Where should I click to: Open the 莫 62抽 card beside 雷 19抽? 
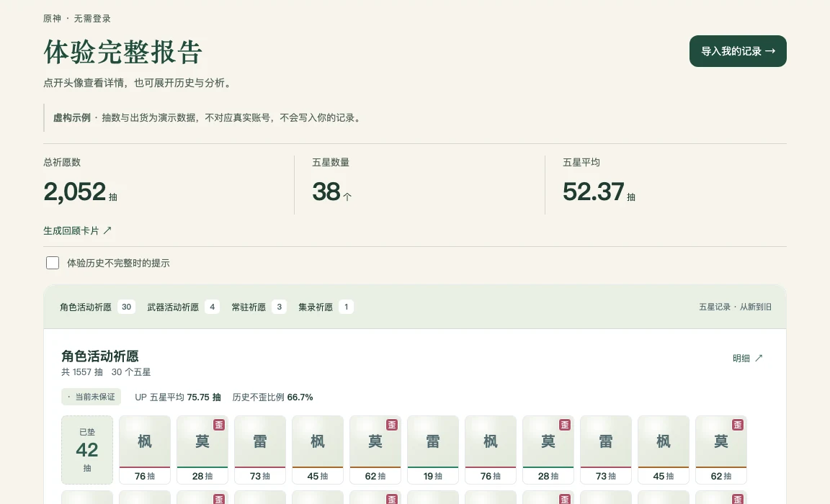click(x=375, y=450)
